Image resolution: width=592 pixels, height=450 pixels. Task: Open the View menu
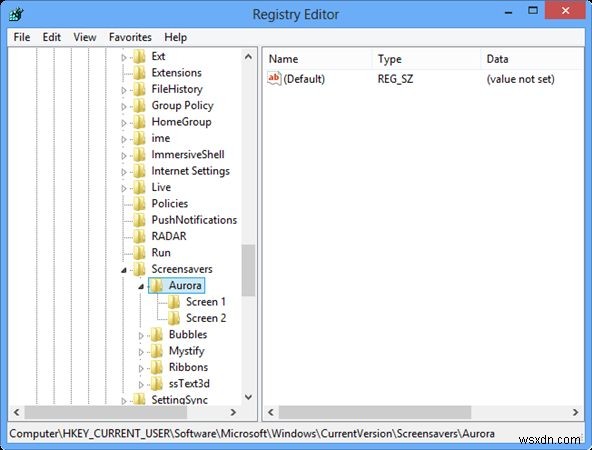[85, 37]
